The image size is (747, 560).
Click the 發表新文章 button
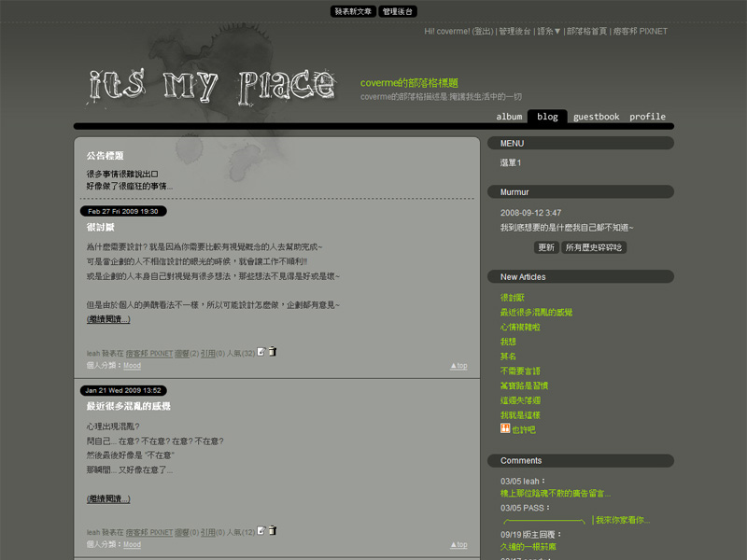(x=353, y=11)
